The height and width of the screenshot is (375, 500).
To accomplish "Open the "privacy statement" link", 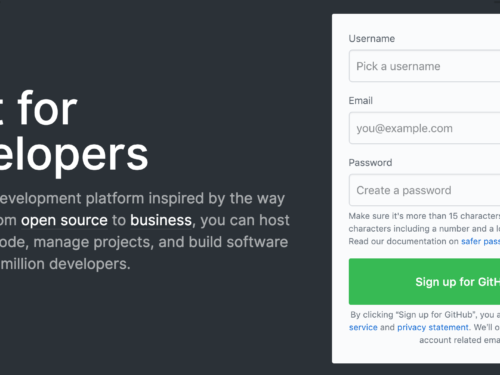I will click(433, 327).
